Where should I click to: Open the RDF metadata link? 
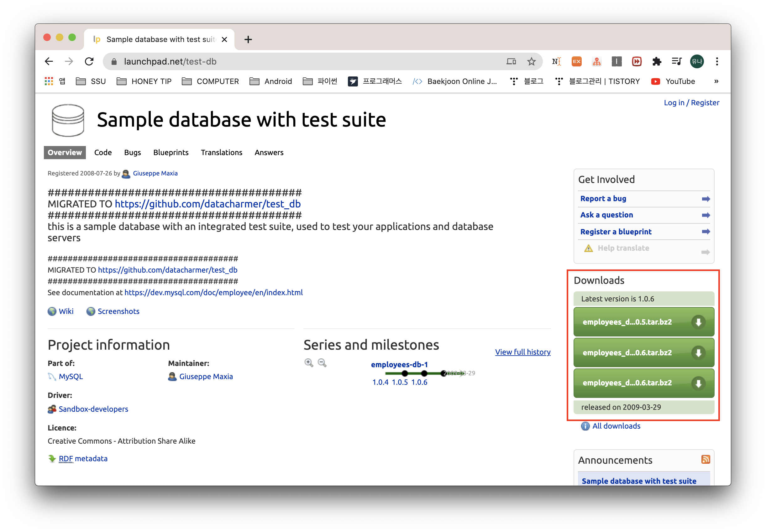click(83, 459)
